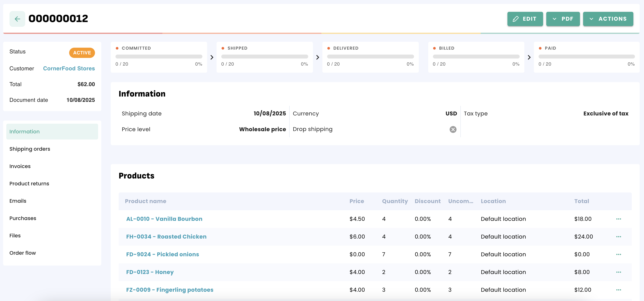Open the three-dot menu for Pickled onions

pos(619,254)
